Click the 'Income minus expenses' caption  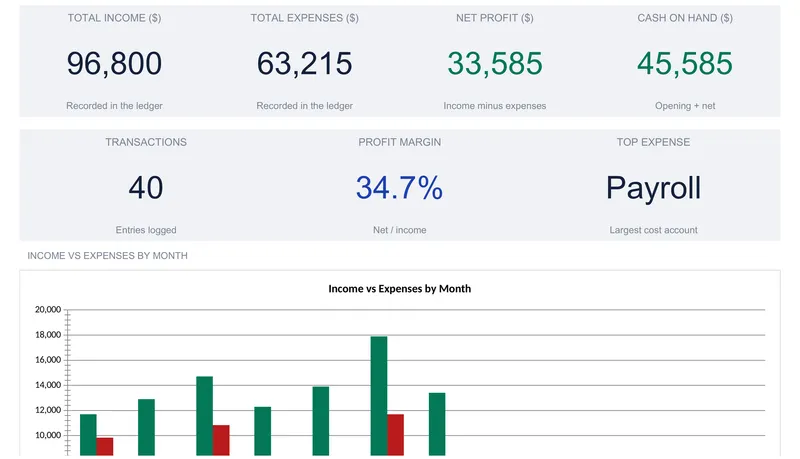pos(495,106)
